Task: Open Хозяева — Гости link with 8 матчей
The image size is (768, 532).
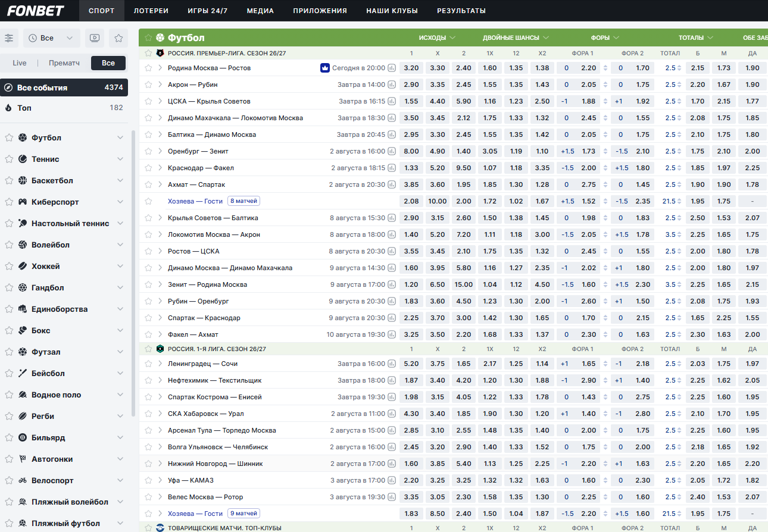Action: coord(195,201)
